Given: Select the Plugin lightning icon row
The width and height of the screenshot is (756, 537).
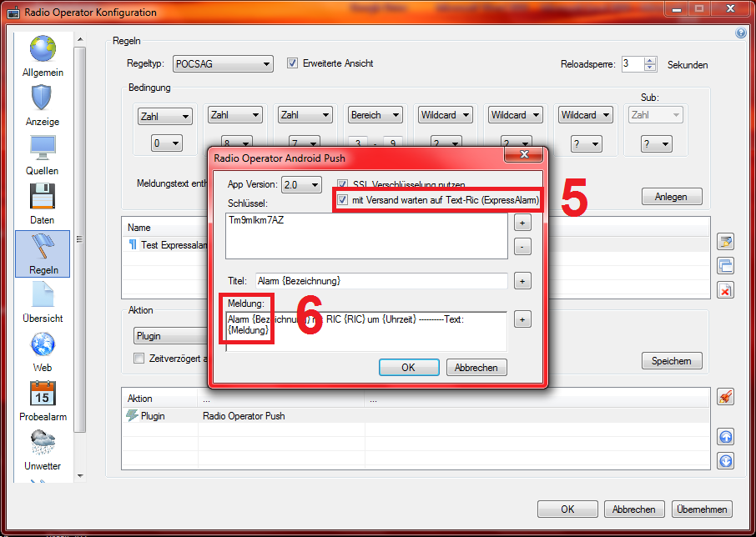Looking at the screenshot, I should pos(132,415).
